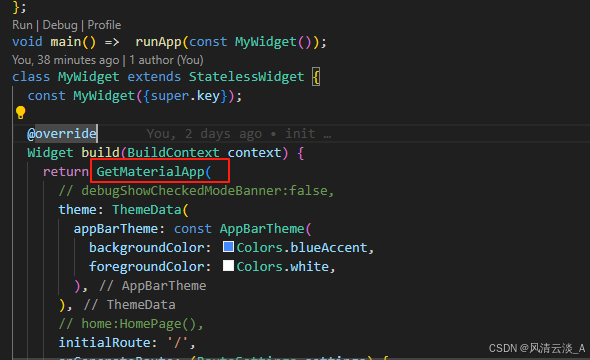This screenshot has width=590, height=360.
Task: Click the Debug CodeLens link
Action: [x=60, y=25]
